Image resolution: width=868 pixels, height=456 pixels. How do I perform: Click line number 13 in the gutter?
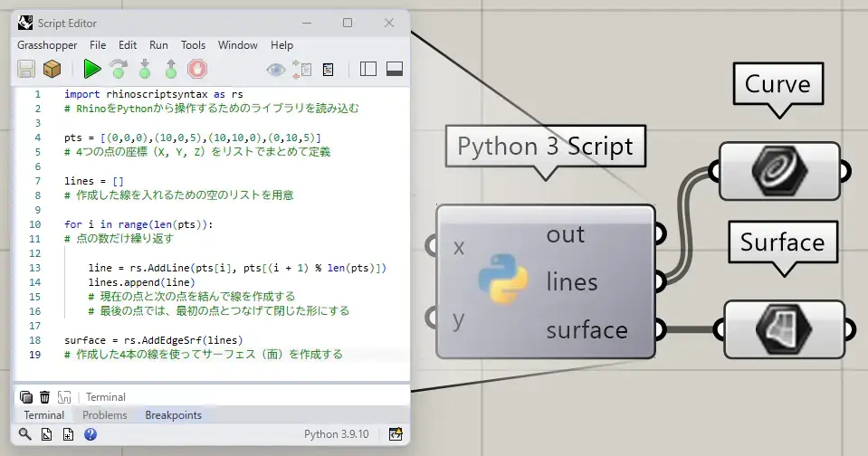35,268
